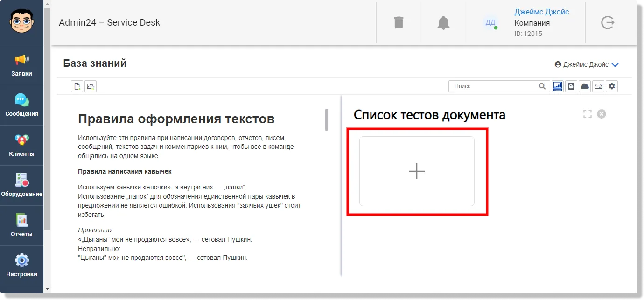Click the Компания label in header
This screenshot has height=300, width=644.
(532, 23)
